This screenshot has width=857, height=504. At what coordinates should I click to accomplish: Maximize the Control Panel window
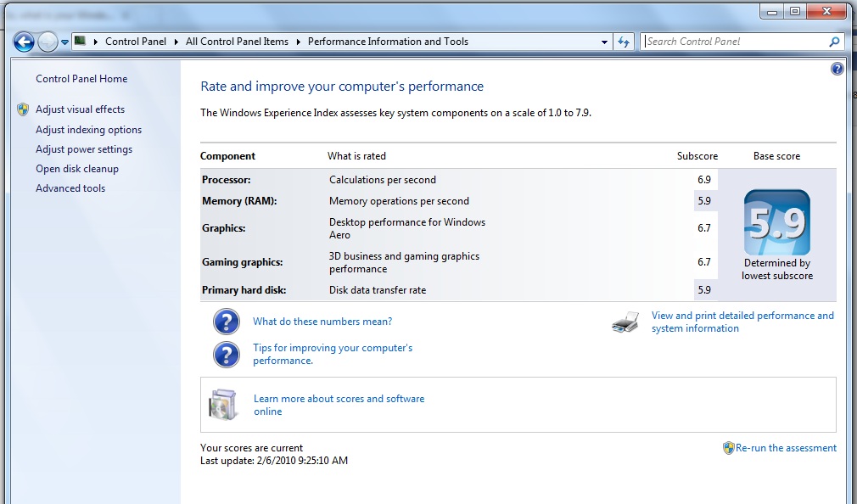(795, 12)
